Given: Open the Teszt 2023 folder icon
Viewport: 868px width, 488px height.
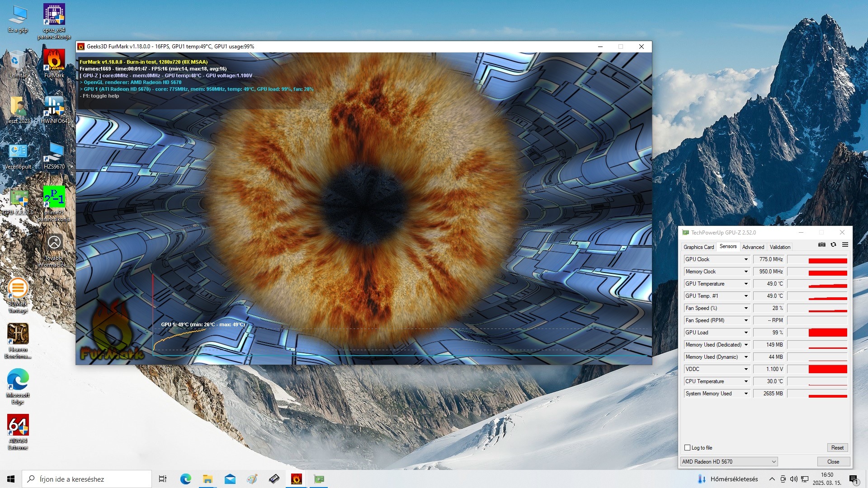Looking at the screenshot, I should (x=18, y=110).
